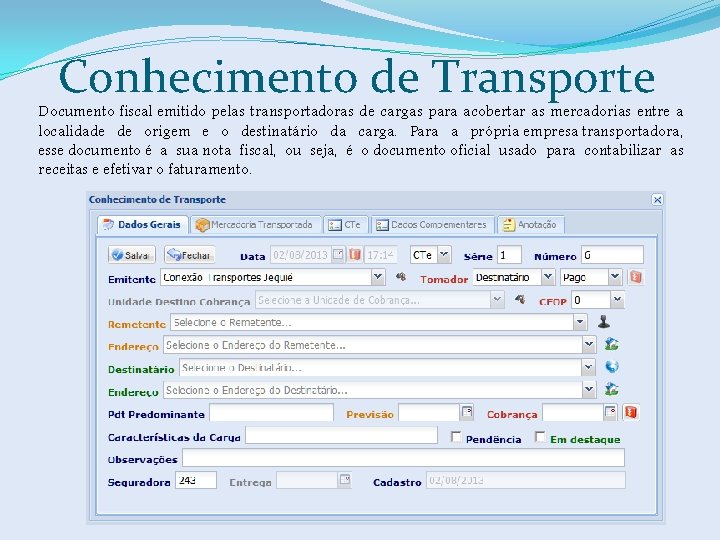
Task: Expand the CFOP dropdown
Action: click(617, 299)
